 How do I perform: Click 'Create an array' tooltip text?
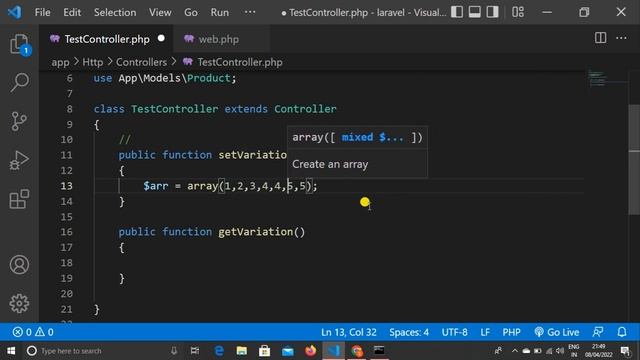[x=330, y=164]
